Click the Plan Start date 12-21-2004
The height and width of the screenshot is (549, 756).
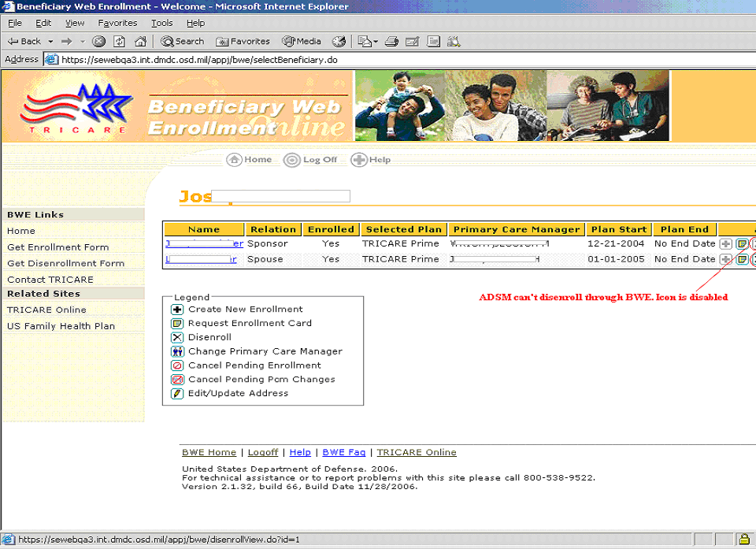(616, 243)
